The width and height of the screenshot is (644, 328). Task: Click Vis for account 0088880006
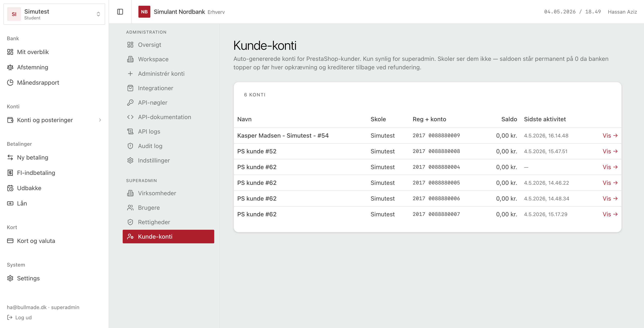(x=610, y=198)
